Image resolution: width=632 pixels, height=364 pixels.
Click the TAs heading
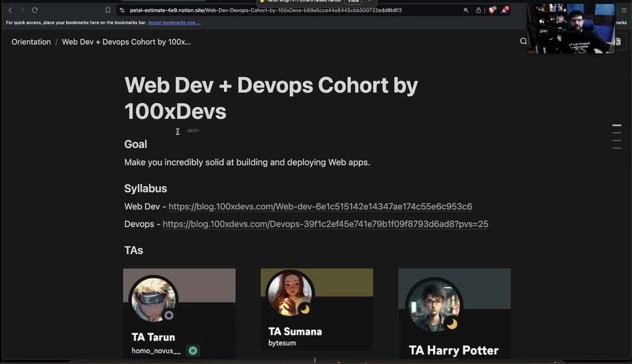click(x=134, y=250)
